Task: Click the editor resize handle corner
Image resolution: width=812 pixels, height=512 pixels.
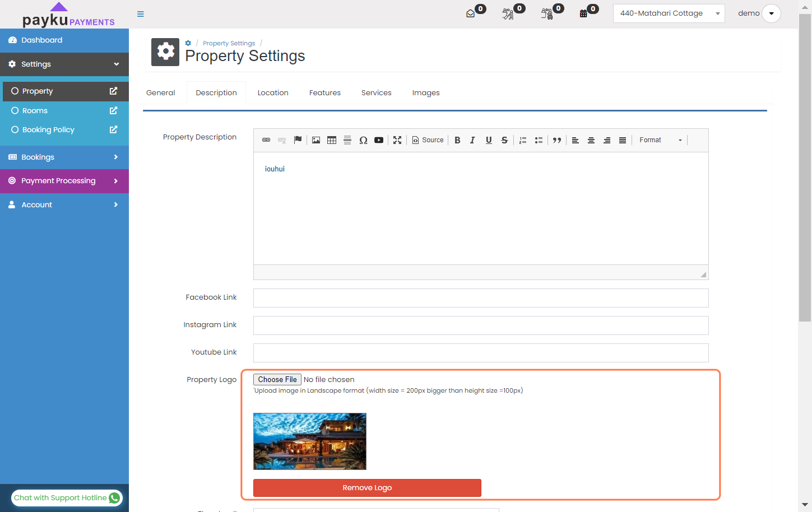Action: 703,274
